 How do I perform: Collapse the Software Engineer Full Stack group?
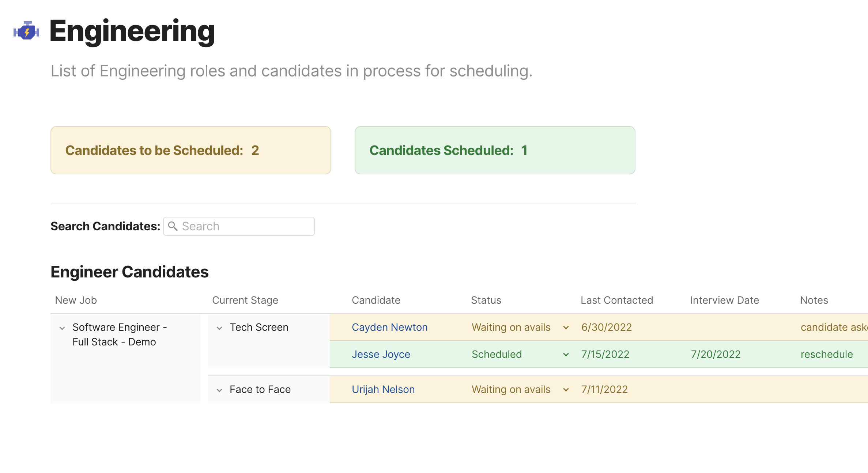tap(62, 328)
